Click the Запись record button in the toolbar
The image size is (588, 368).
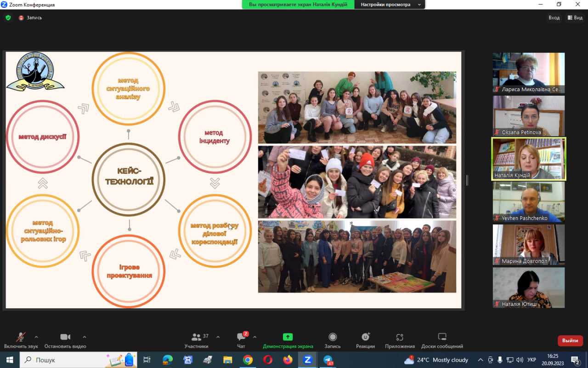tap(333, 340)
